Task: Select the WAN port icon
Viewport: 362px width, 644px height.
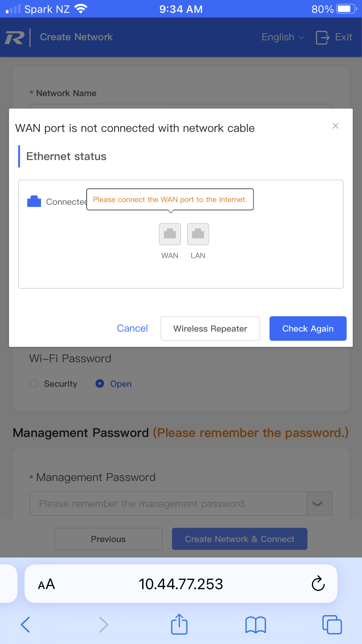Action: click(x=170, y=234)
